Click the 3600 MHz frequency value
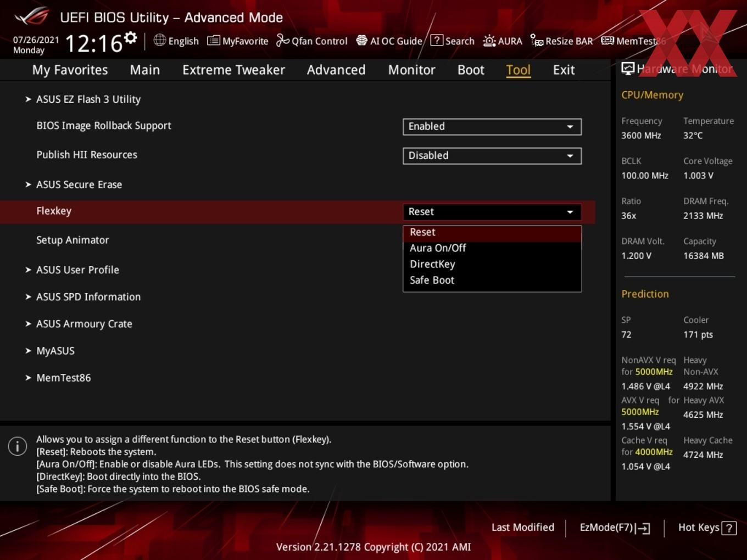Screen dimensions: 747x560 (x=641, y=136)
